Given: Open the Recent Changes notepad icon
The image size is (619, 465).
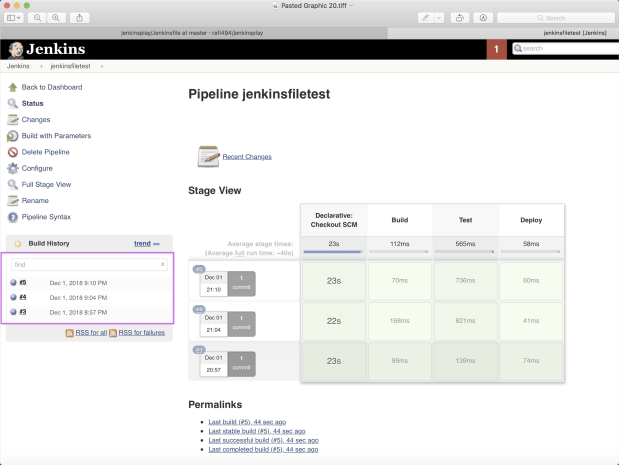Looking at the screenshot, I should pos(208,156).
